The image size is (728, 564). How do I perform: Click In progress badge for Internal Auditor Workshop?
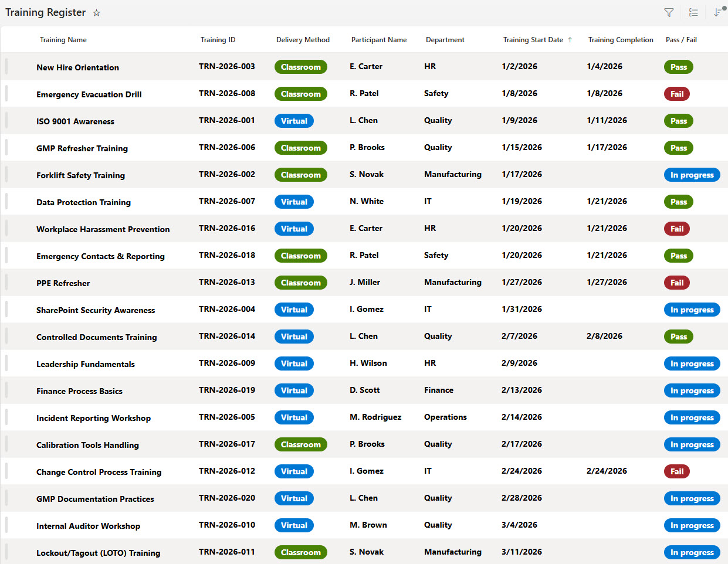pyautogui.click(x=692, y=525)
